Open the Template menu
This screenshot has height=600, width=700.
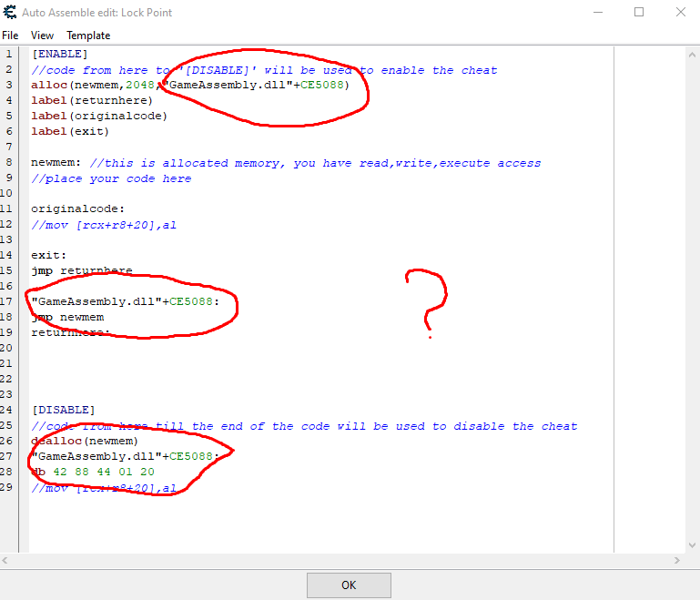click(x=88, y=36)
